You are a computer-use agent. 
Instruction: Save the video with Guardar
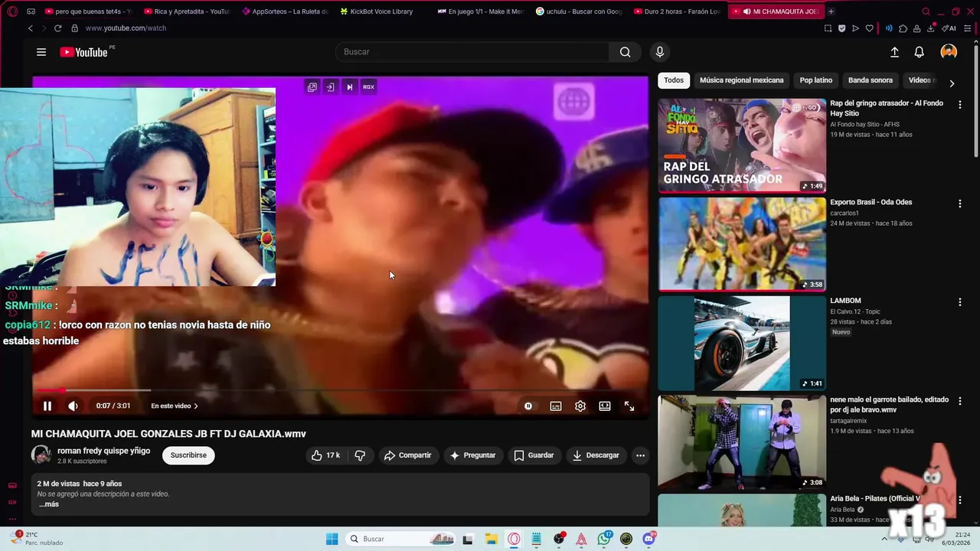[x=534, y=455]
